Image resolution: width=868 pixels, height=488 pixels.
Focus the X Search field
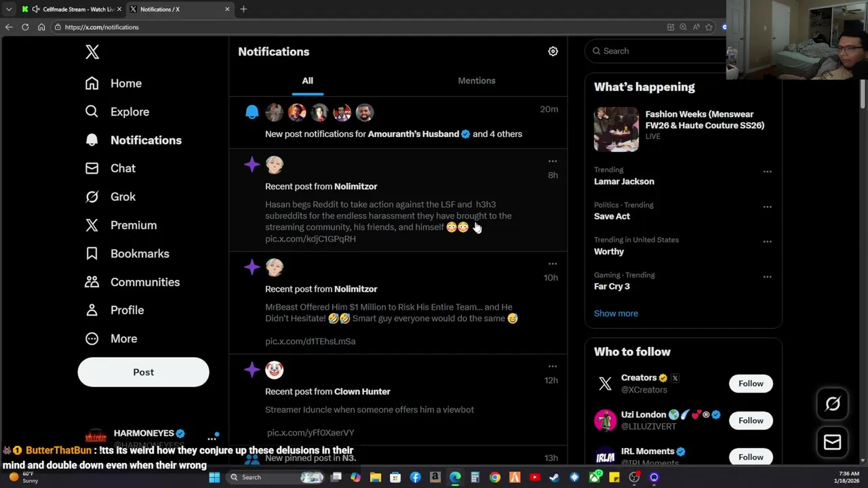[x=654, y=51]
